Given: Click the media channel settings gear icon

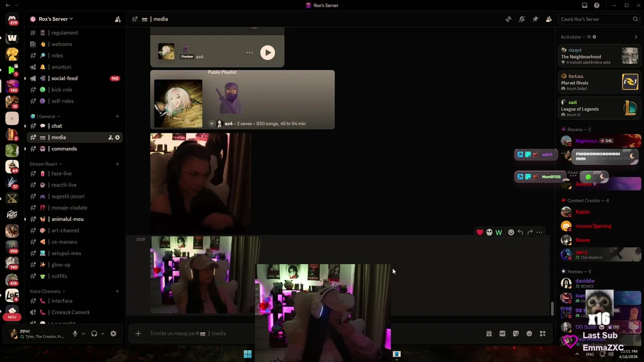Looking at the screenshot, I should (117, 137).
